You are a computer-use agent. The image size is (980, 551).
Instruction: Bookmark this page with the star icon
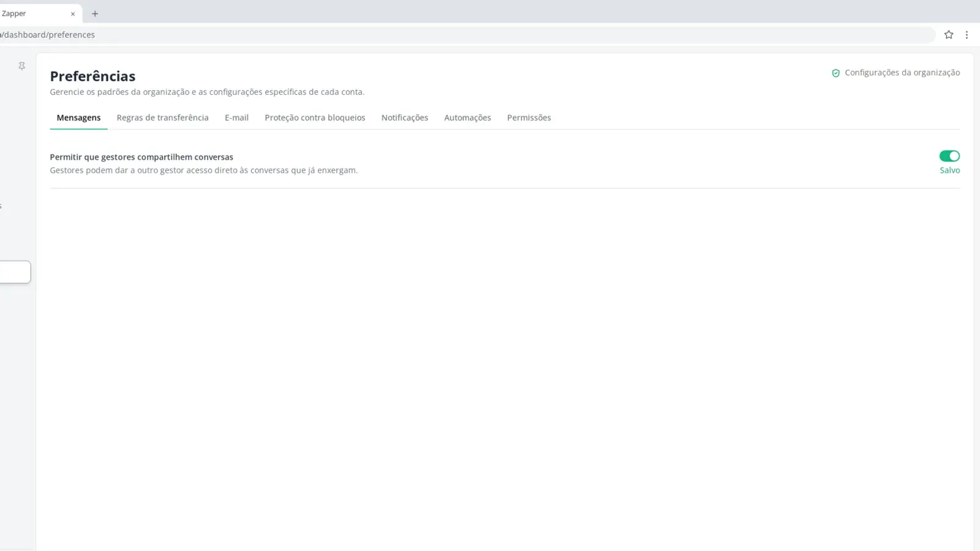point(949,35)
